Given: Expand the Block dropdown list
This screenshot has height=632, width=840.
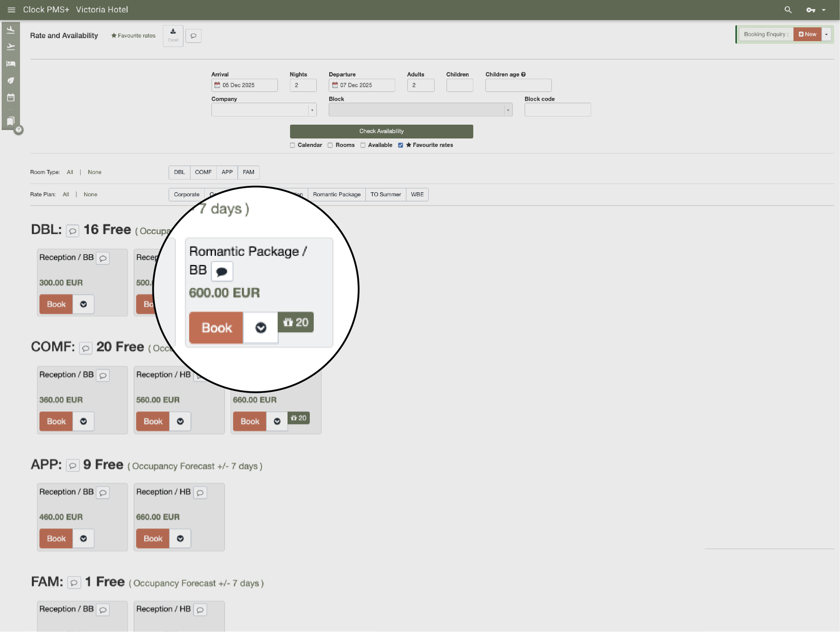Looking at the screenshot, I should point(508,110).
